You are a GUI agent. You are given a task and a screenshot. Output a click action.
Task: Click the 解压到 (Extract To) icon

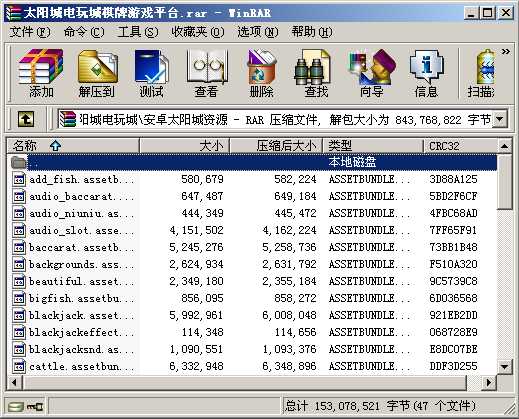point(97,73)
